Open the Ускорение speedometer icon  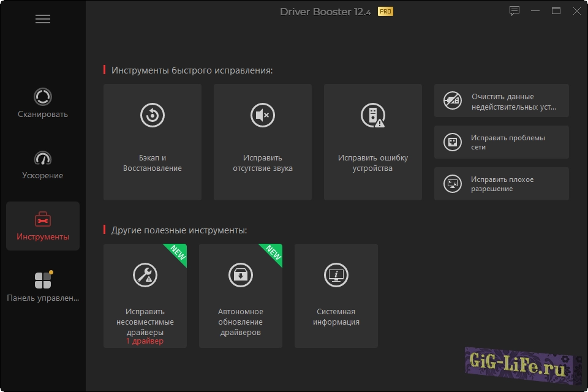point(43,158)
